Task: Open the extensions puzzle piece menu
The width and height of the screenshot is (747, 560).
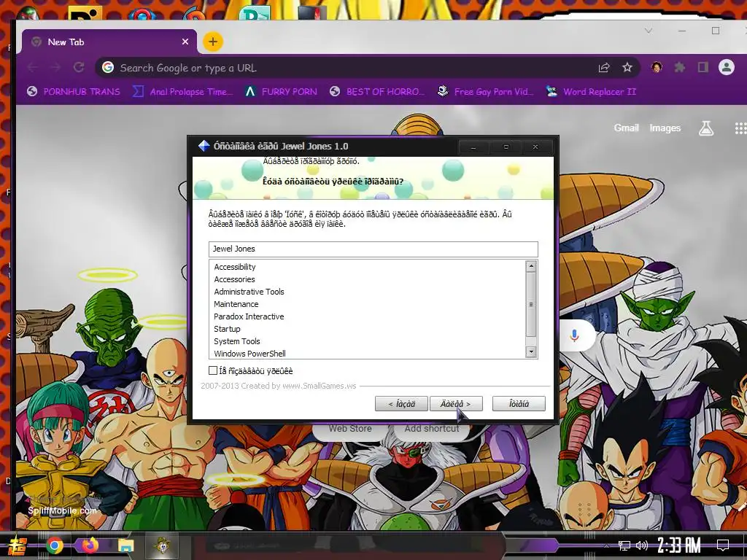Action: 680,68
